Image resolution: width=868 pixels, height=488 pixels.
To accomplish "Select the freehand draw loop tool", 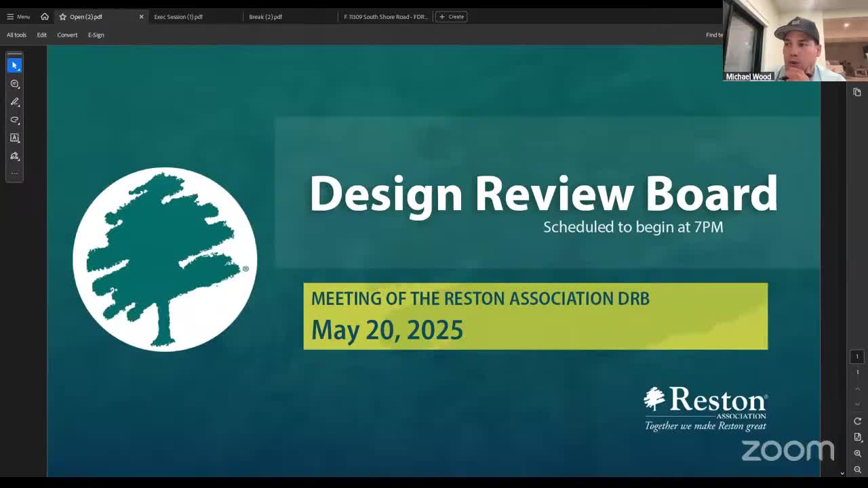I will (x=14, y=120).
